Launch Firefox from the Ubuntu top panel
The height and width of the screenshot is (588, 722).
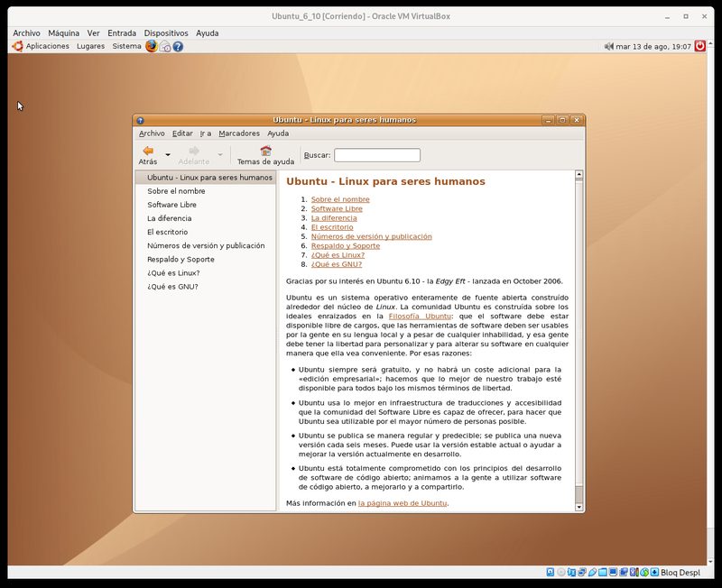tap(152, 46)
